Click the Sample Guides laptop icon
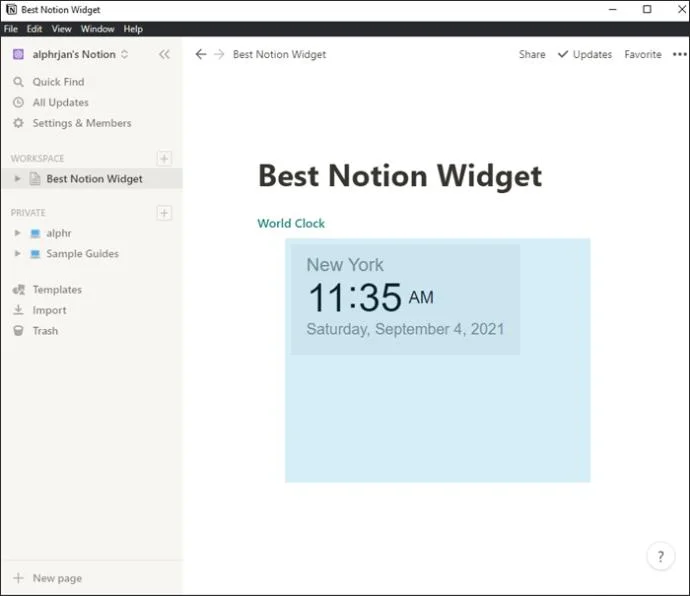Image resolution: width=690 pixels, height=596 pixels. click(35, 254)
